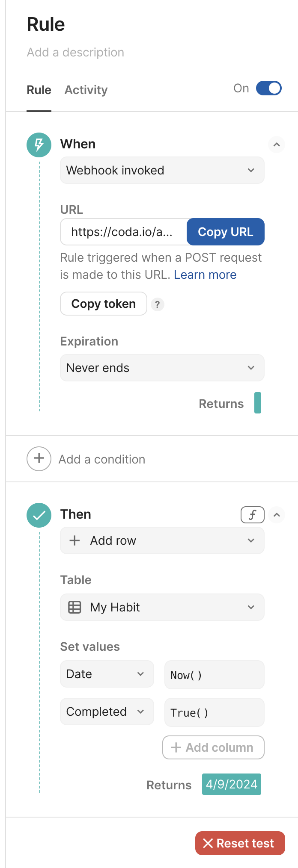
Task: Click the plus icon beside Add row
Action: 75,540
